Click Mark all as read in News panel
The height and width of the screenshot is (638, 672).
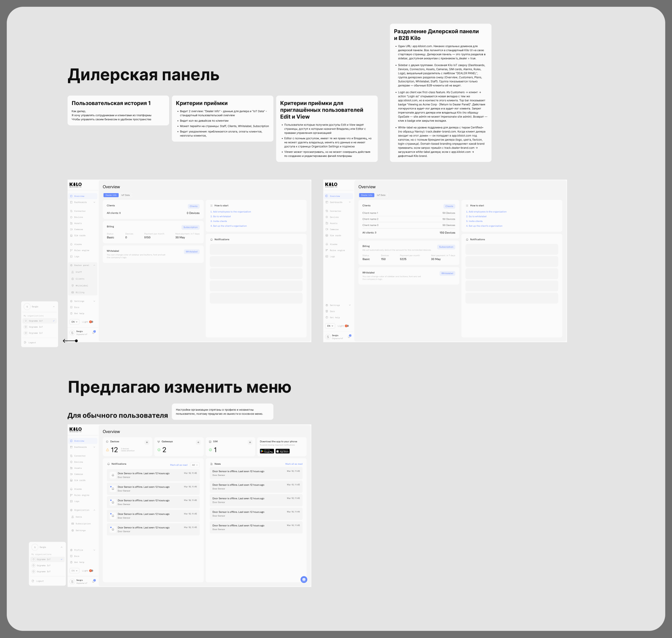294,464
